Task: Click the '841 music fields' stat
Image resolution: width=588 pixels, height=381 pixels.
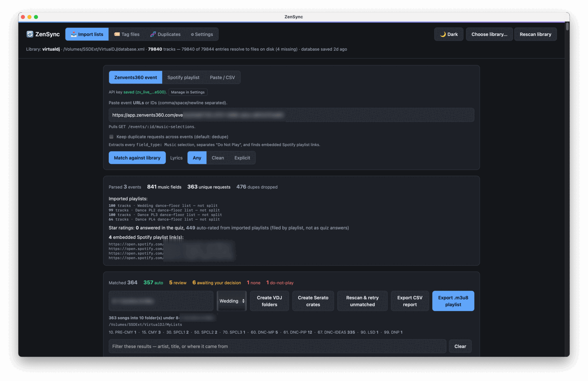Action: tap(164, 187)
